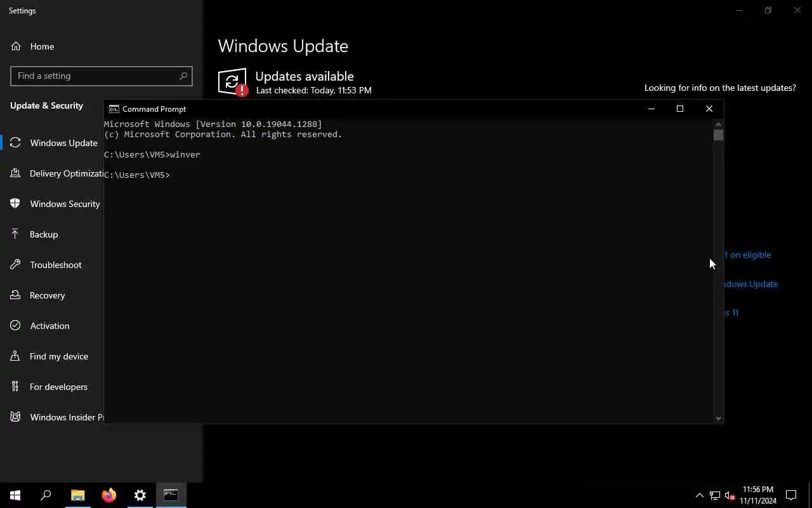Click the Troubleshoot wrench icon
This screenshot has width=812, height=508.
coord(16,265)
